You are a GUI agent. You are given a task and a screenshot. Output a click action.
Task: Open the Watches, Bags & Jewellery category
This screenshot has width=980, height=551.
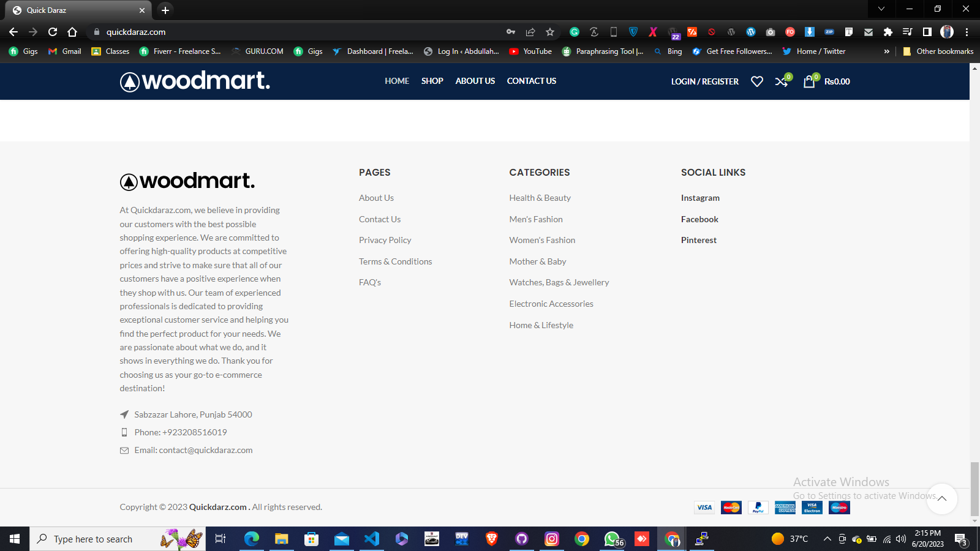559,282
